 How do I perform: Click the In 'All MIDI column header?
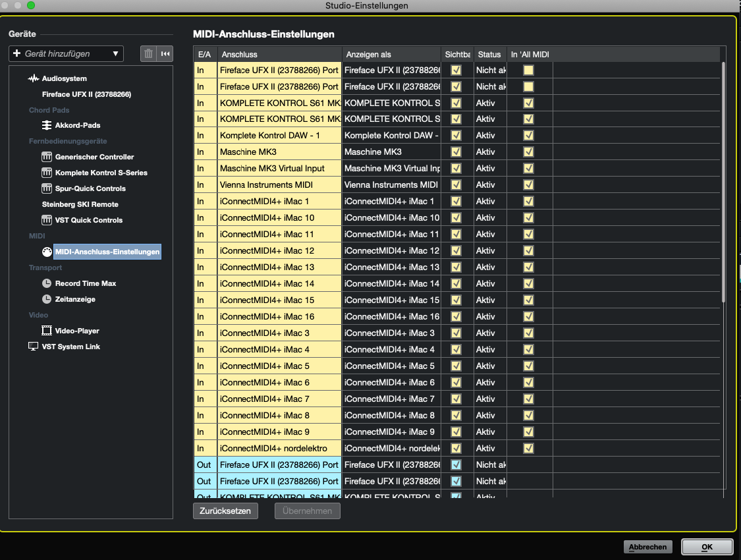[530, 54]
